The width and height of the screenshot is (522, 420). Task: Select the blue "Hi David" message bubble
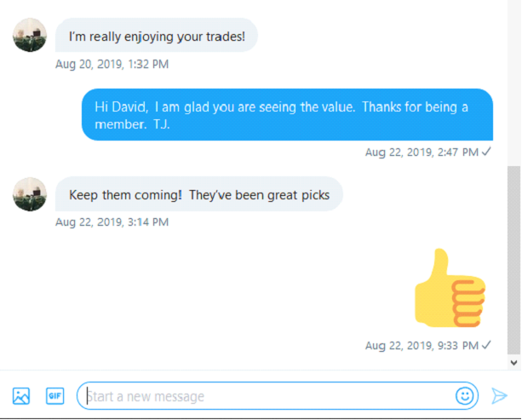(x=287, y=114)
